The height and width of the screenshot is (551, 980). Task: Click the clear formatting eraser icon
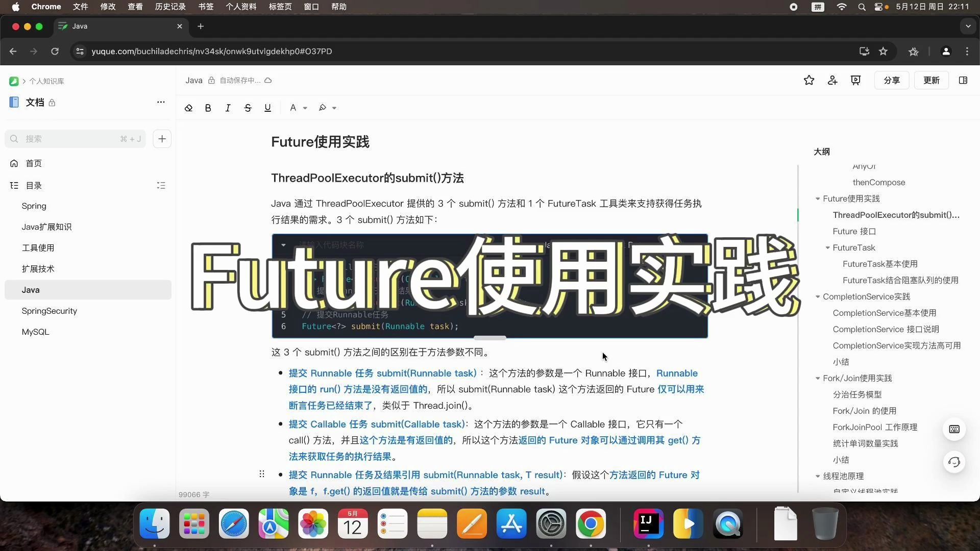189,108
